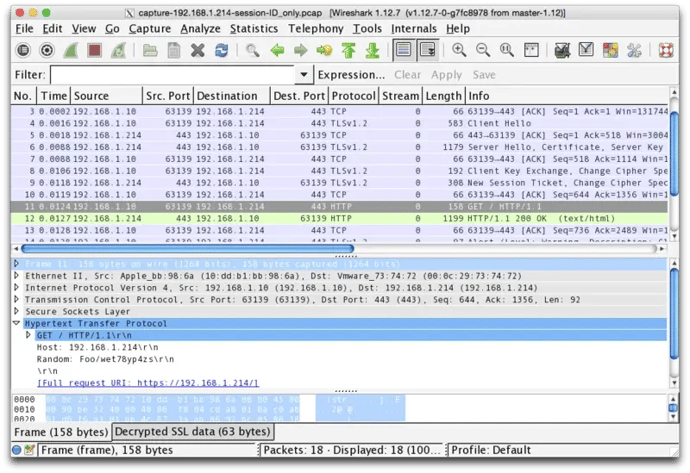
Task: Toggle packet colorize list button
Action: pyautogui.click(x=404, y=50)
